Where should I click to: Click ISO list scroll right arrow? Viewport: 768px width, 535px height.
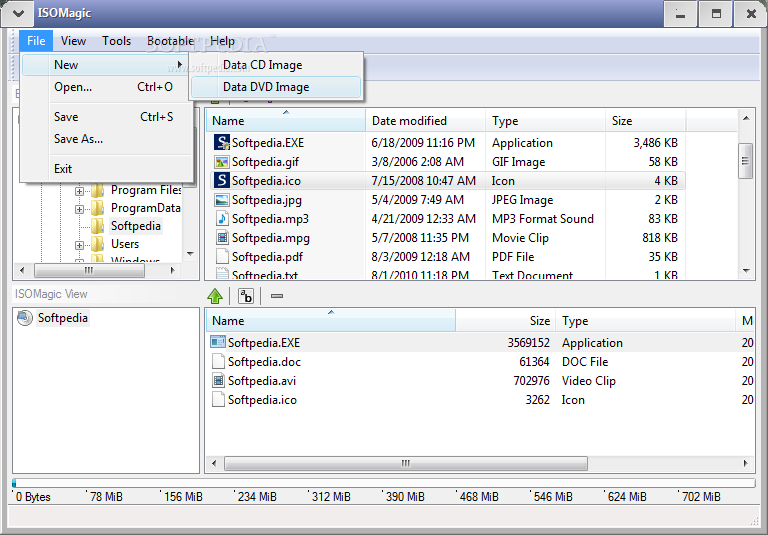[746, 463]
